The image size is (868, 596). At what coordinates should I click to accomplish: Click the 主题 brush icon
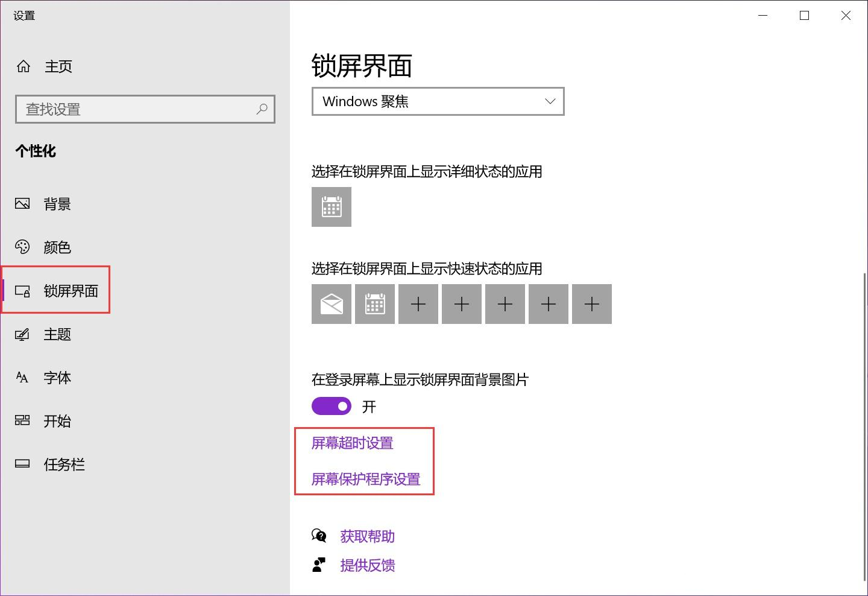tap(22, 334)
